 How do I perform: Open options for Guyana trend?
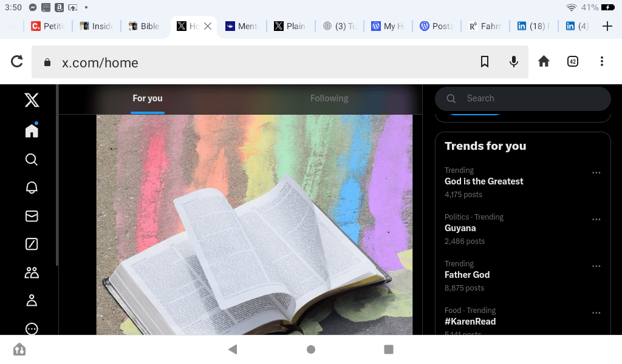click(x=596, y=220)
